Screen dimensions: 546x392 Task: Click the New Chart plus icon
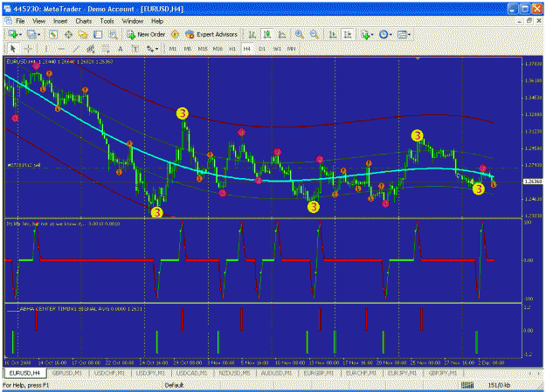[x=13, y=34]
